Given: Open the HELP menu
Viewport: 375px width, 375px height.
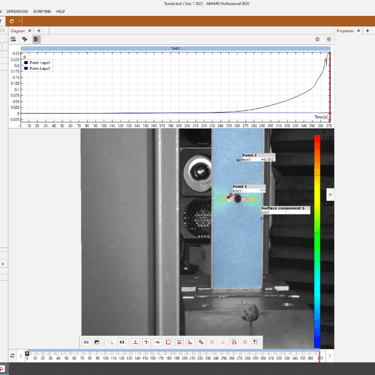Looking at the screenshot, I should tap(60, 11).
